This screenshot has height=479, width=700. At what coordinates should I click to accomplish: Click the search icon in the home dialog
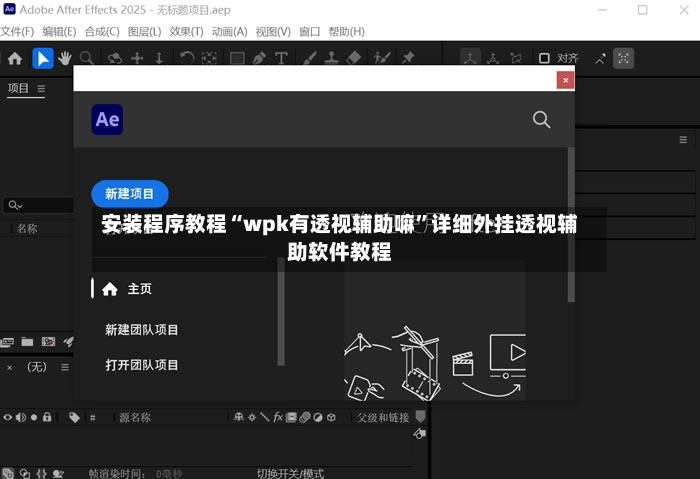[542, 120]
